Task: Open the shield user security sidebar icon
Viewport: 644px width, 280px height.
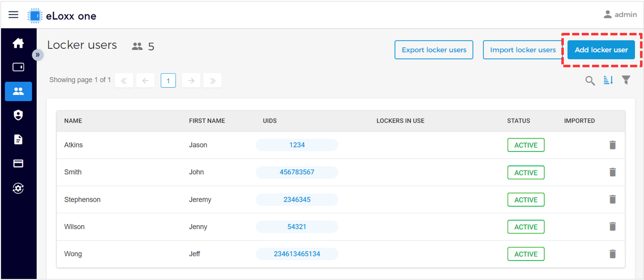Action: [18, 115]
